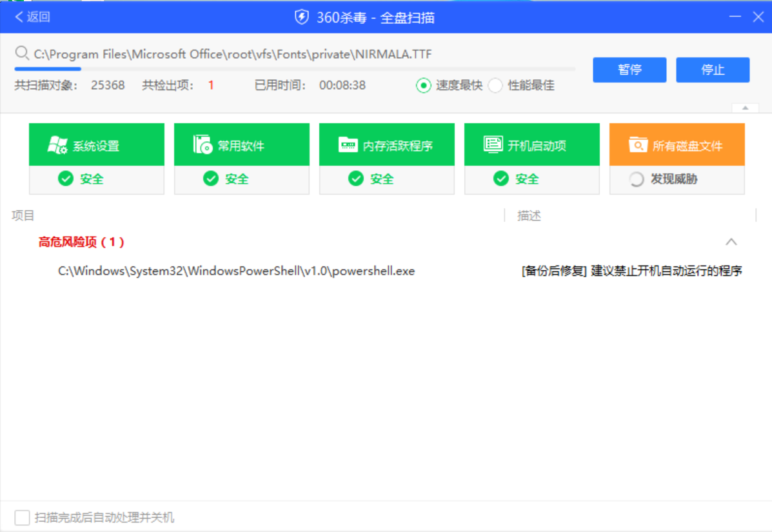Select the 性能最佳 radio option
Image resolution: width=772 pixels, height=532 pixels.
tap(495, 85)
